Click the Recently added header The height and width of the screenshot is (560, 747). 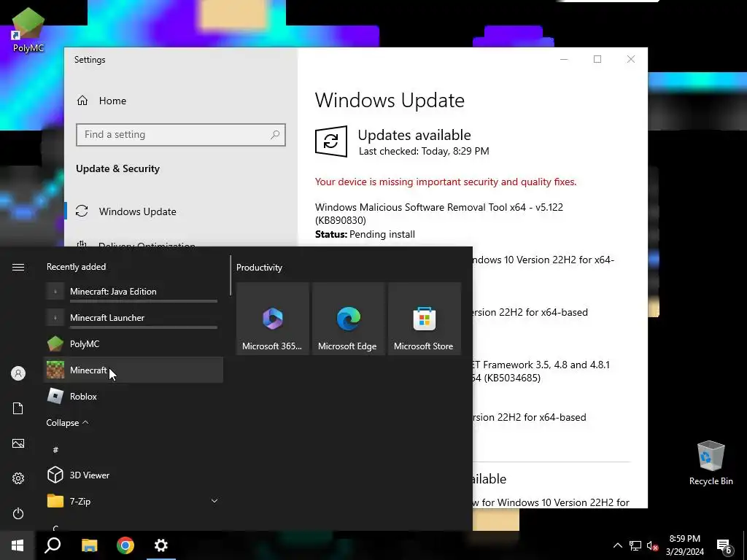pos(76,267)
